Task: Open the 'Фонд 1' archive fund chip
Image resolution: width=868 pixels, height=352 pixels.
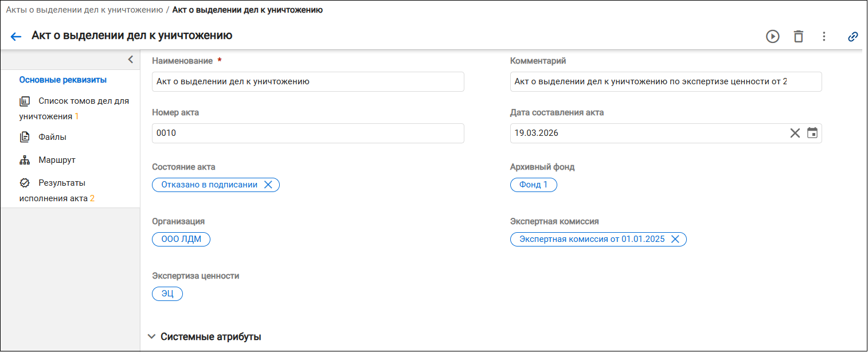Action: pos(533,185)
